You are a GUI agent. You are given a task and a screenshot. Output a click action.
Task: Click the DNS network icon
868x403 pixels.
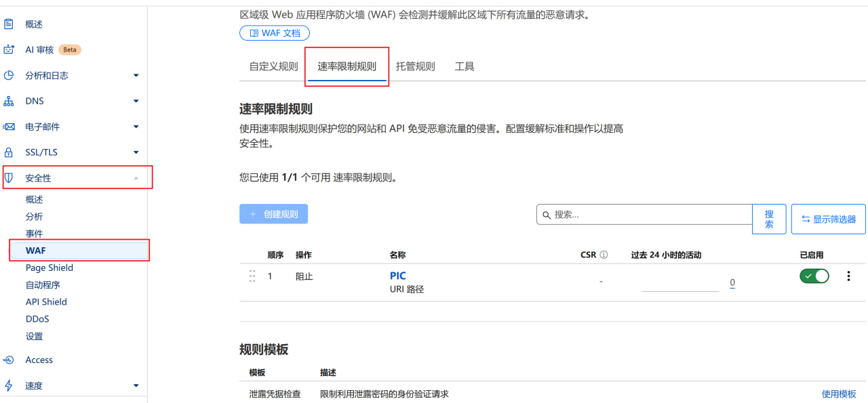(9, 101)
